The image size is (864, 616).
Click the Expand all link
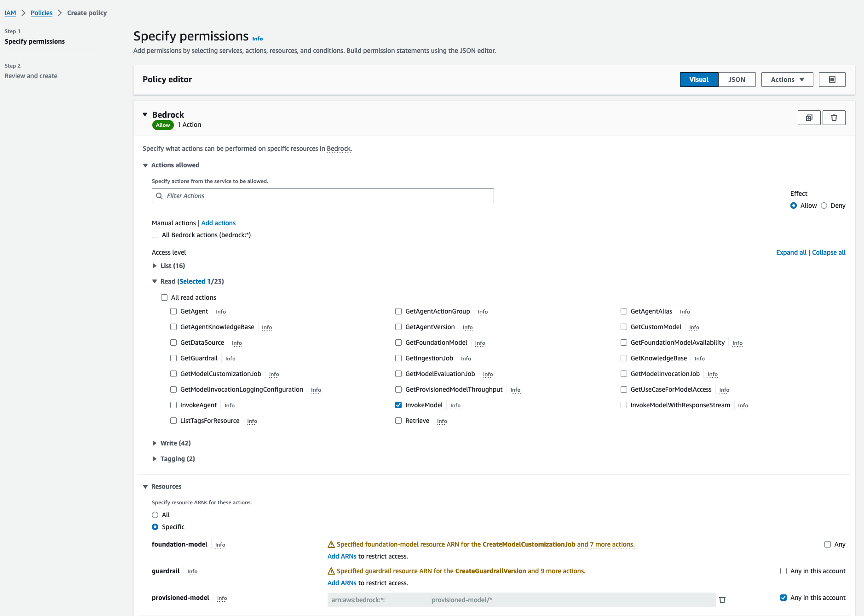(x=791, y=252)
